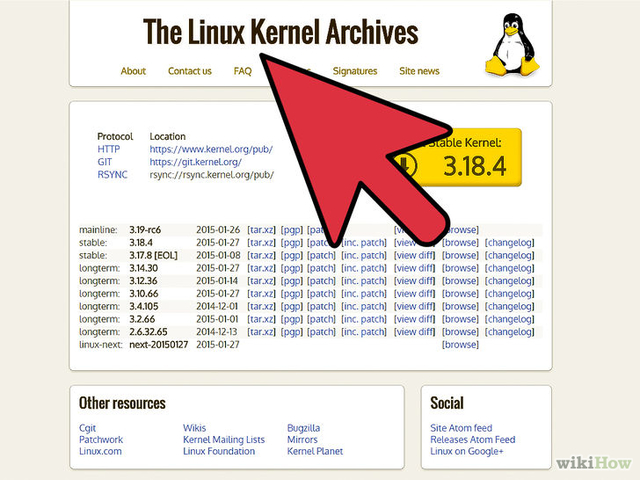Open inc. patch for longterm 3.2.66
The height and width of the screenshot is (480, 640).
pos(364,319)
